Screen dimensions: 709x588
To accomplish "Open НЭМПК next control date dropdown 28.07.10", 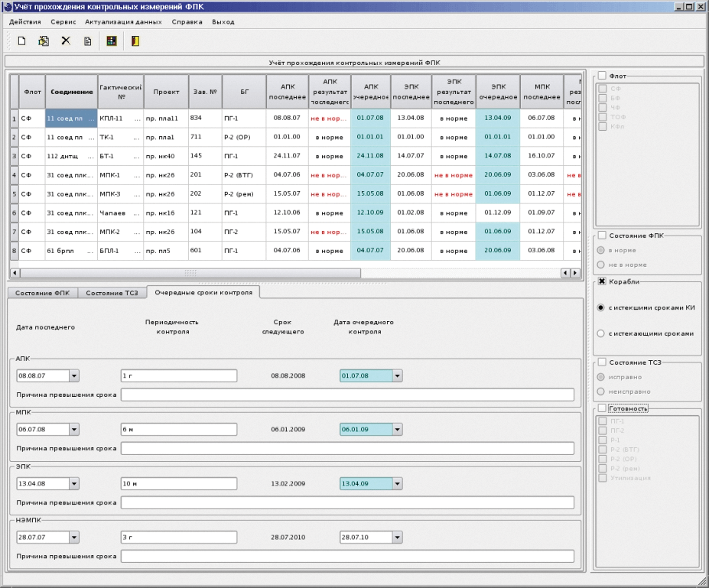I will 397,538.
